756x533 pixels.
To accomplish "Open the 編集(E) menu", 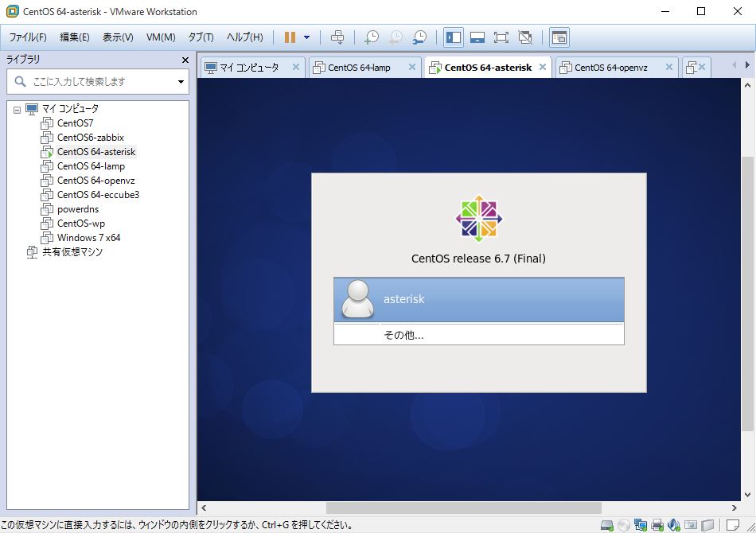I will (75, 37).
